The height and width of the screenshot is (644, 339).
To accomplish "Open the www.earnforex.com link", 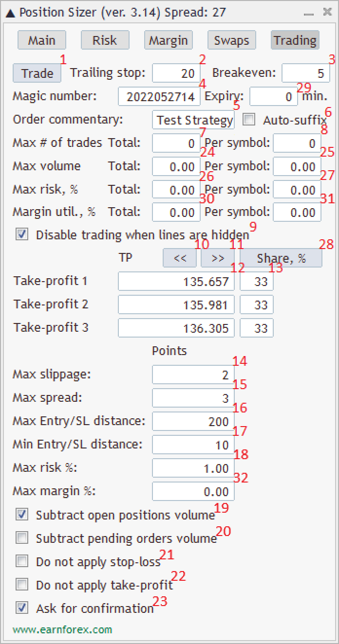I will click(x=62, y=630).
